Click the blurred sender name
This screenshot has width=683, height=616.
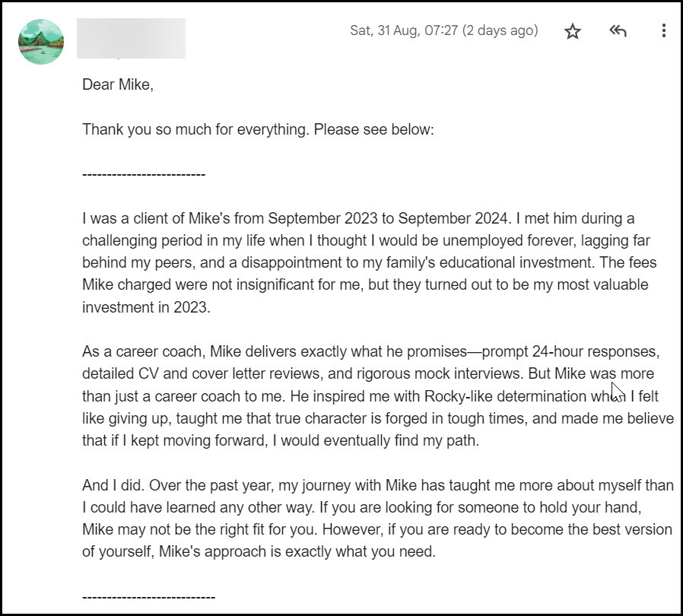coord(132,38)
